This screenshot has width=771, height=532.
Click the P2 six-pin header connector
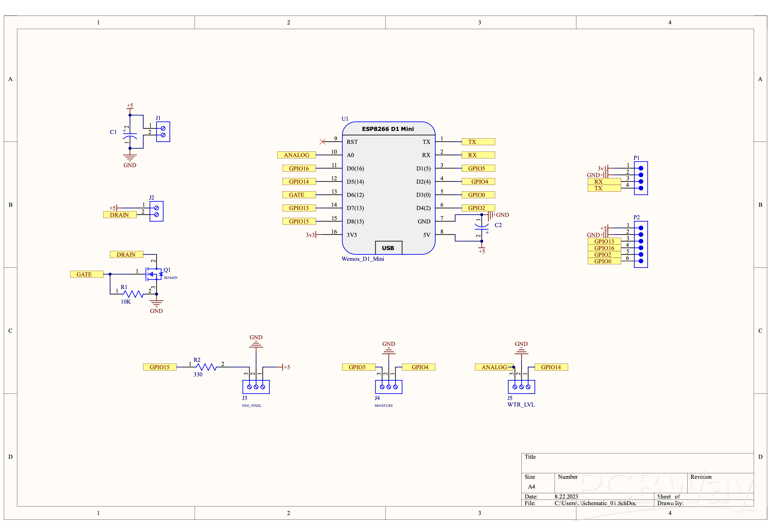click(x=640, y=244)
